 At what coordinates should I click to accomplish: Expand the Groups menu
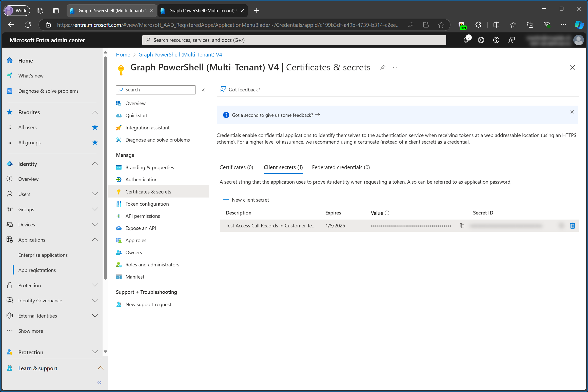95,209
